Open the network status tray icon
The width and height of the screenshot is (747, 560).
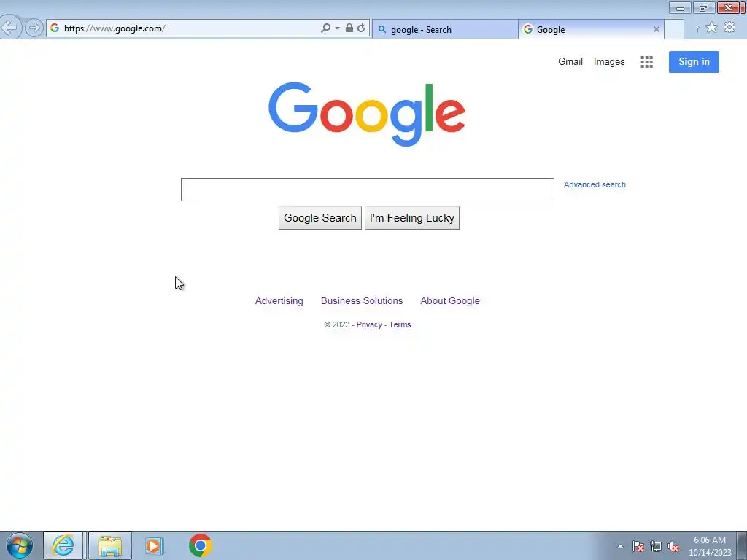click(656, 546)
